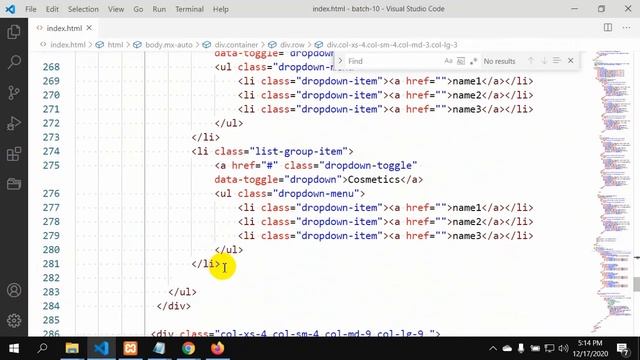Click the word Cosmetics in the code
Screen dimensions: 640x360
tap(373, 180)
